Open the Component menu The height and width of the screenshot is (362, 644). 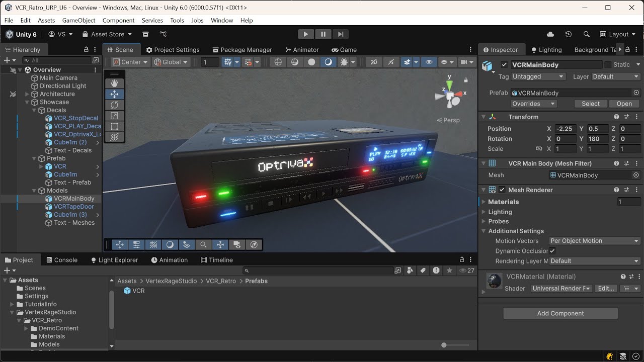(x=118, y=20)
